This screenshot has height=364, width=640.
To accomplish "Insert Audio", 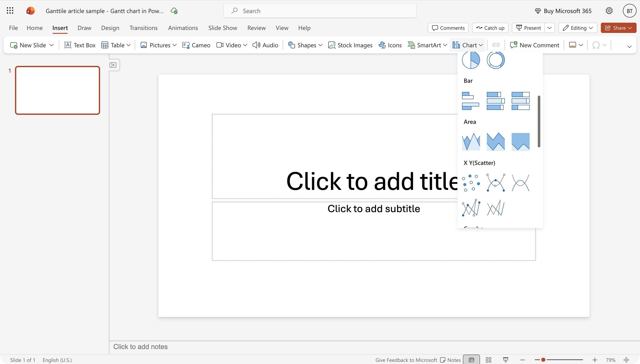I will coord(265,45).
